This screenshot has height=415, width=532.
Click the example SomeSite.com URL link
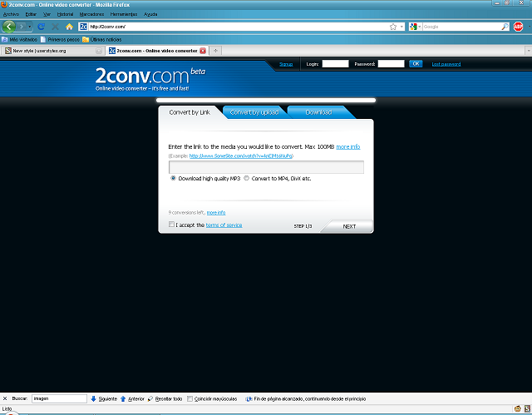[240, 156]
